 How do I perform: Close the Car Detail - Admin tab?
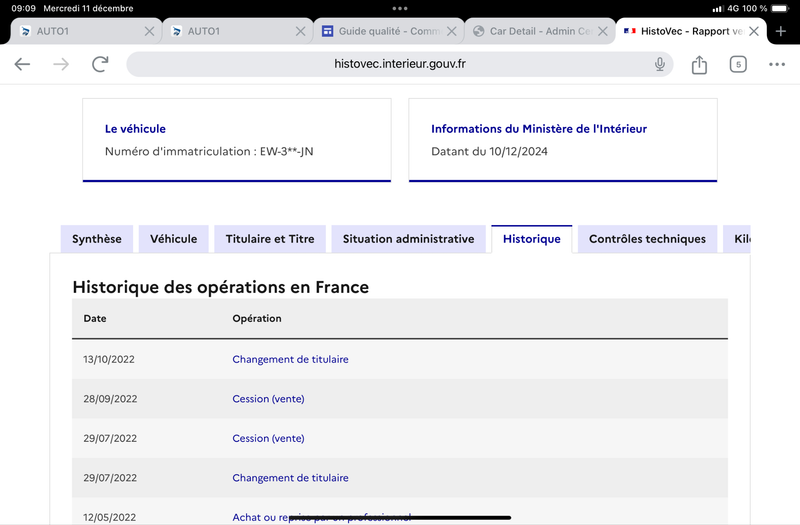point(603,31)
